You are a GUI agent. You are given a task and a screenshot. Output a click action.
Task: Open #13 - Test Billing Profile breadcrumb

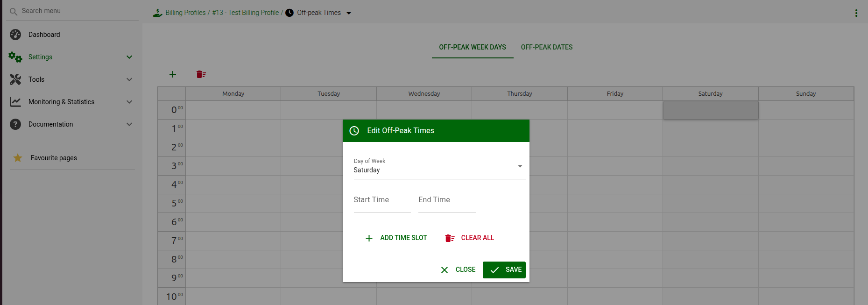pyautogui.click(x=246, y=13)
